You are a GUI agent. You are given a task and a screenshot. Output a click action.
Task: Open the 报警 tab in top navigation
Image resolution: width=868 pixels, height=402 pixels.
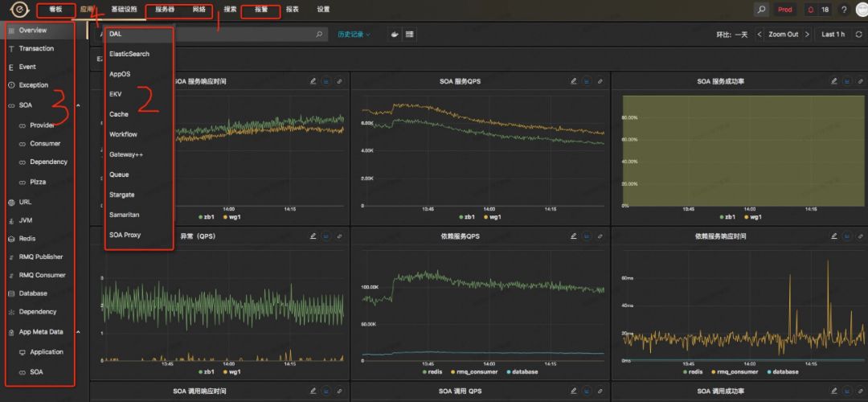pos(261,10)
